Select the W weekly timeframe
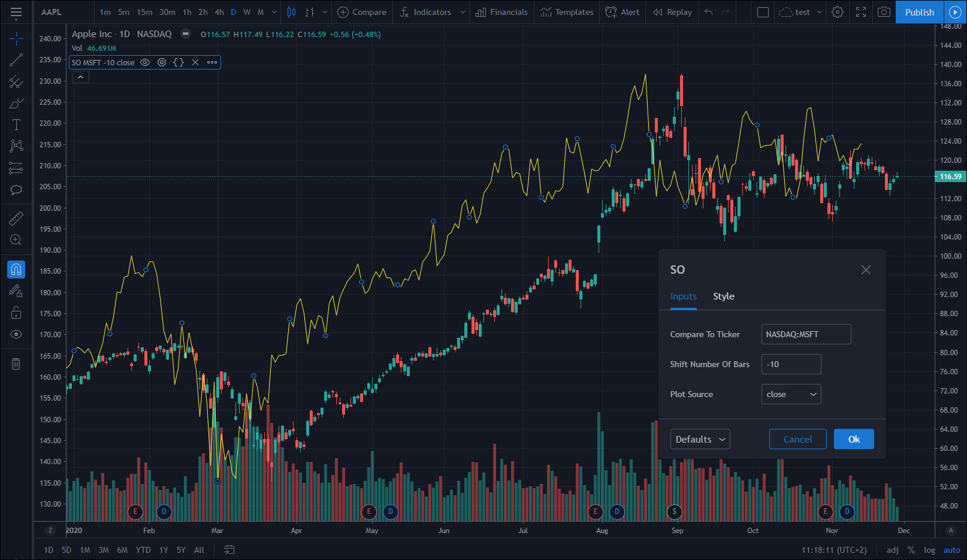The height and width of the screenshot is (560, 967). tap(247, 12)
